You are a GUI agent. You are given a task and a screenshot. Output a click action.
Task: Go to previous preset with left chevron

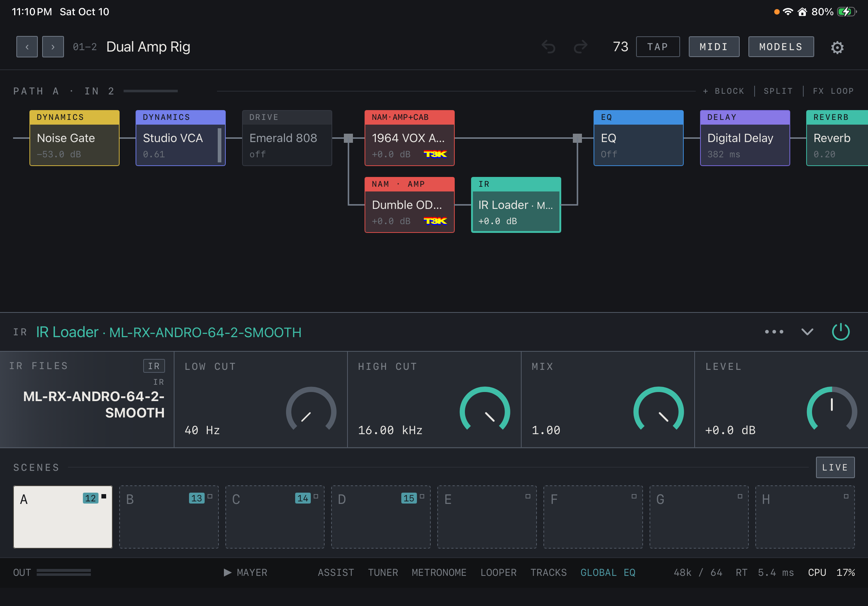27,47
